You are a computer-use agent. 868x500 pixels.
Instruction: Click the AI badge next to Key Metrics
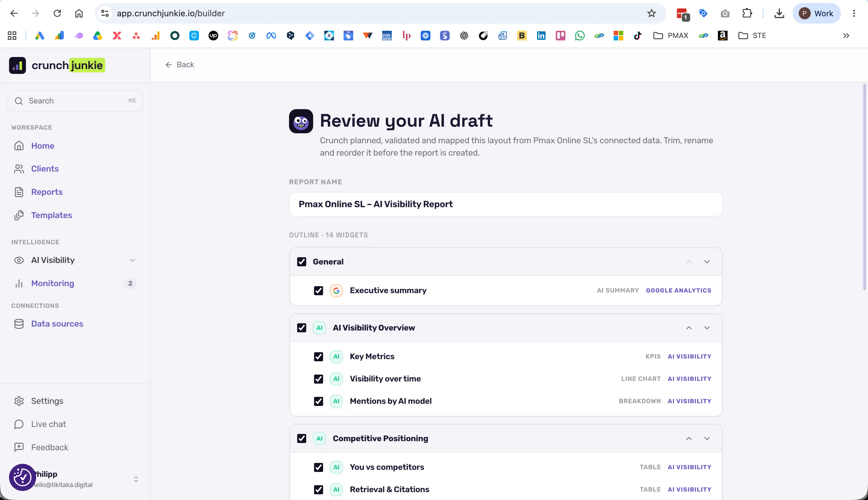click(336, 356)
